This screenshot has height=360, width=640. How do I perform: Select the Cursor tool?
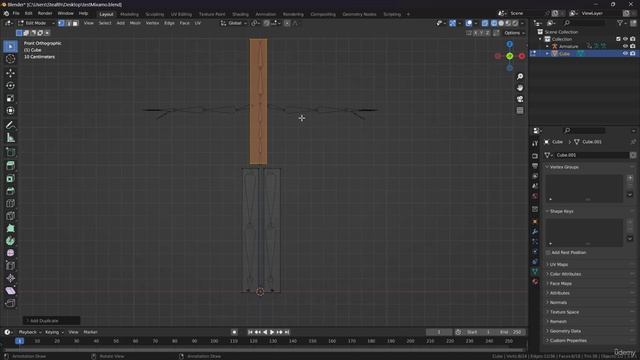10,59
